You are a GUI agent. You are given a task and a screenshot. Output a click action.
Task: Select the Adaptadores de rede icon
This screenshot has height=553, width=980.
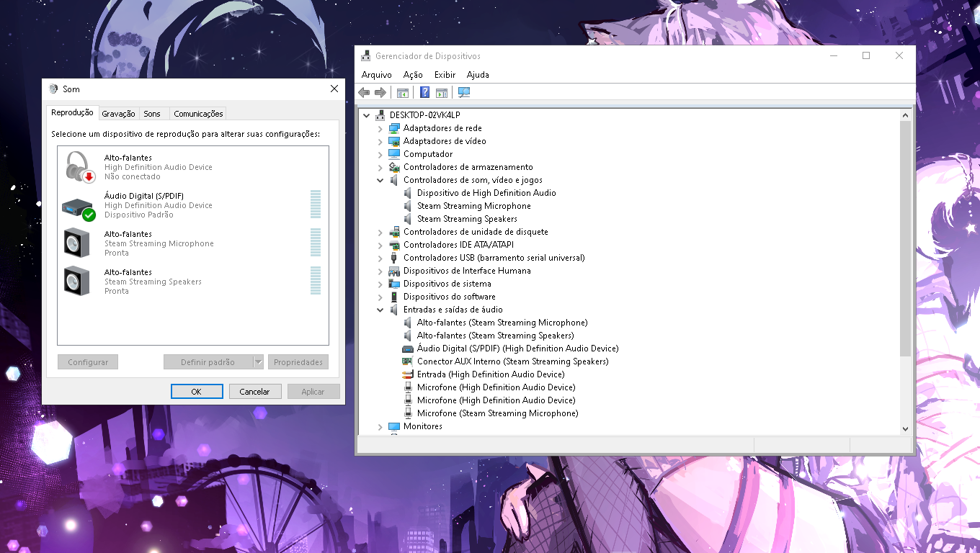(394, 128)
